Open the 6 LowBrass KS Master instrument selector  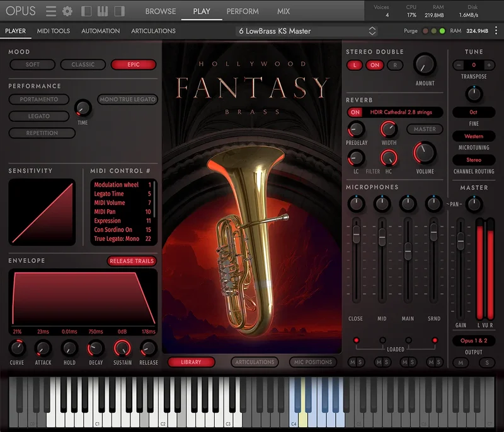click(307, 31)
